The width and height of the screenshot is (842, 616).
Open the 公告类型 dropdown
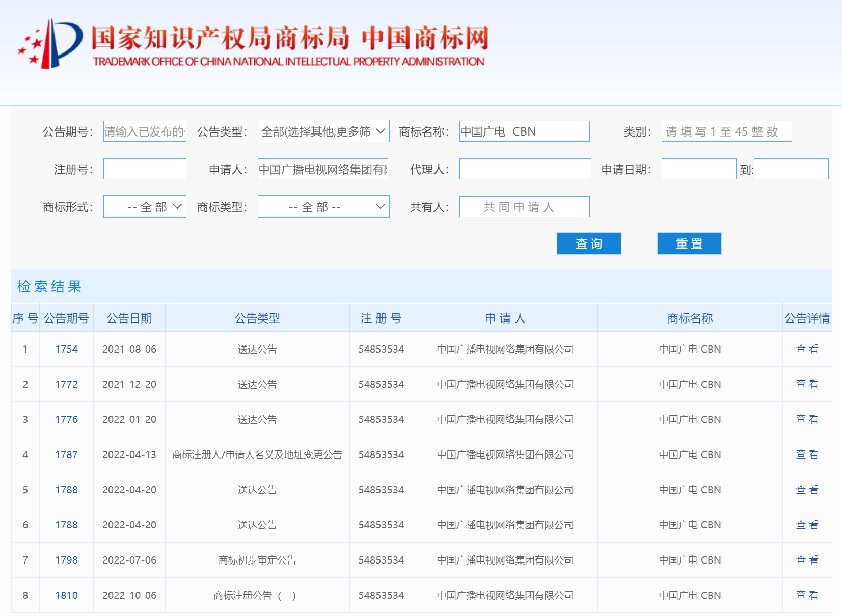(323, 131)
